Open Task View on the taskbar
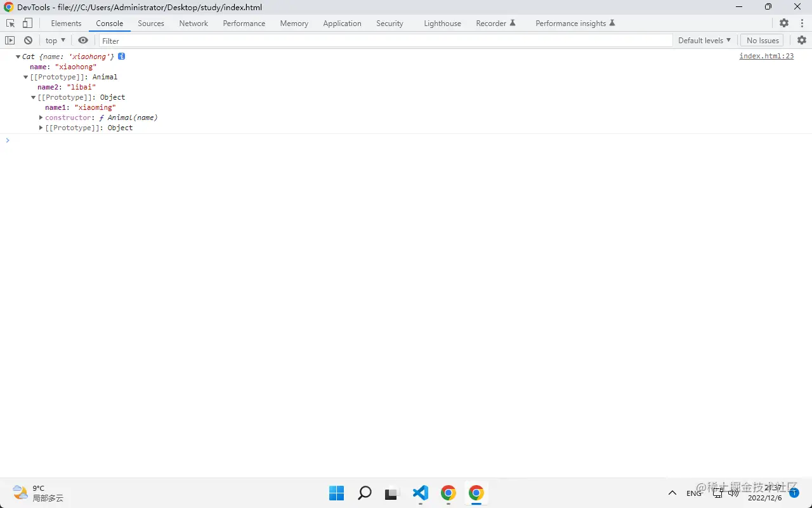 [393, 493]
